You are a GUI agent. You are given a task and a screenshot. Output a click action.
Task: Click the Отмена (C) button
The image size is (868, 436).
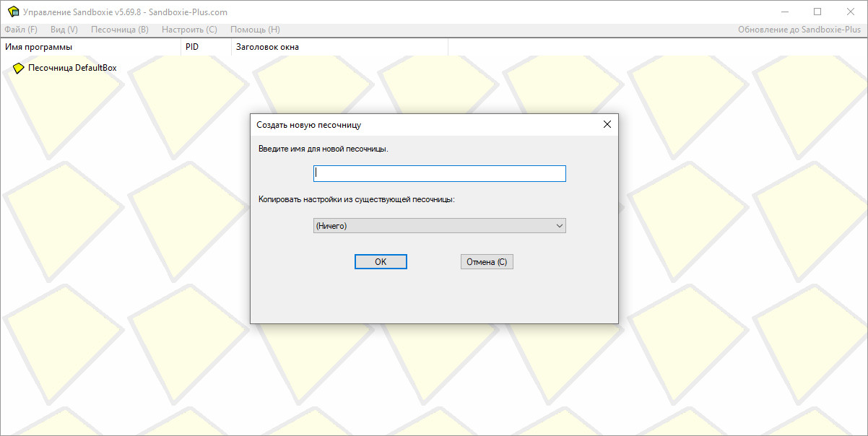[487, 262]
